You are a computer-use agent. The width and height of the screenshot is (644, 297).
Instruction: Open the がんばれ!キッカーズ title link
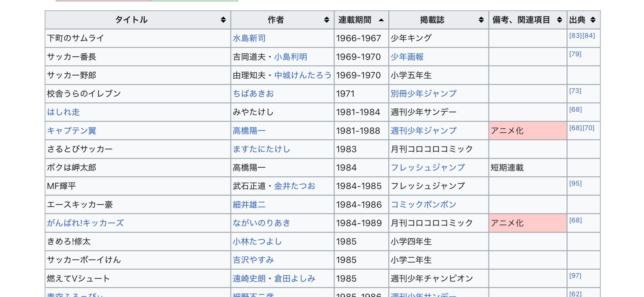point(85,223)
